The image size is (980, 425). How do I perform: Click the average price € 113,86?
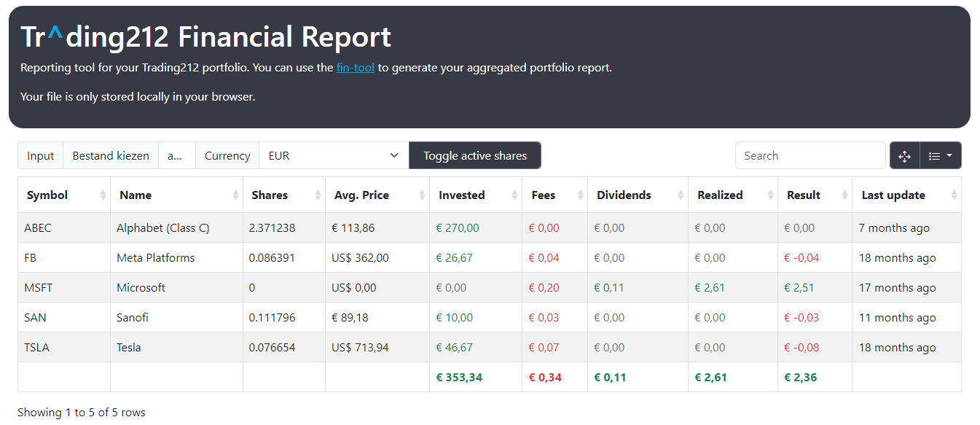coord(353,228)
